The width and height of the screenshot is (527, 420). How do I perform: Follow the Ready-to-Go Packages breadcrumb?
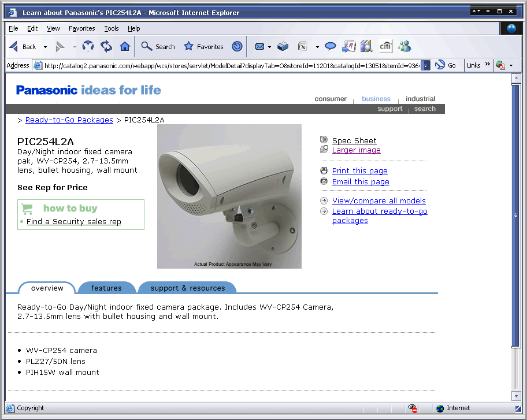coord(69,120)
